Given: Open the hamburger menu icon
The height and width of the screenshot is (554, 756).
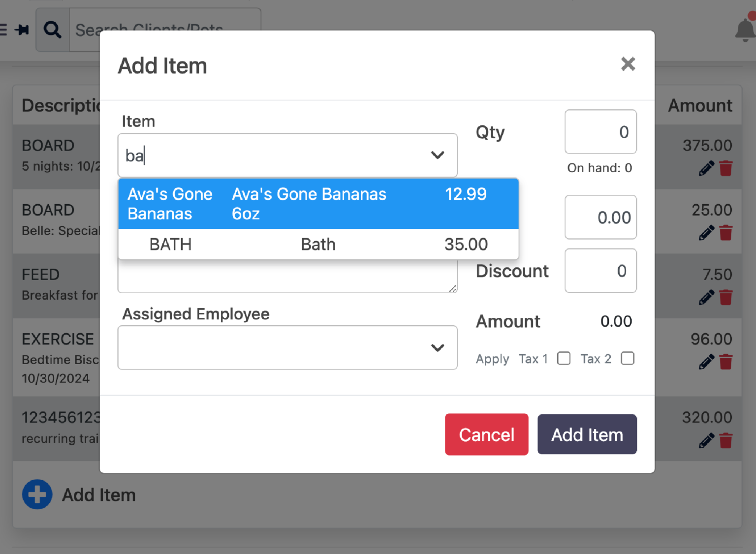Looking at the screenshot, I should point(4,30).
